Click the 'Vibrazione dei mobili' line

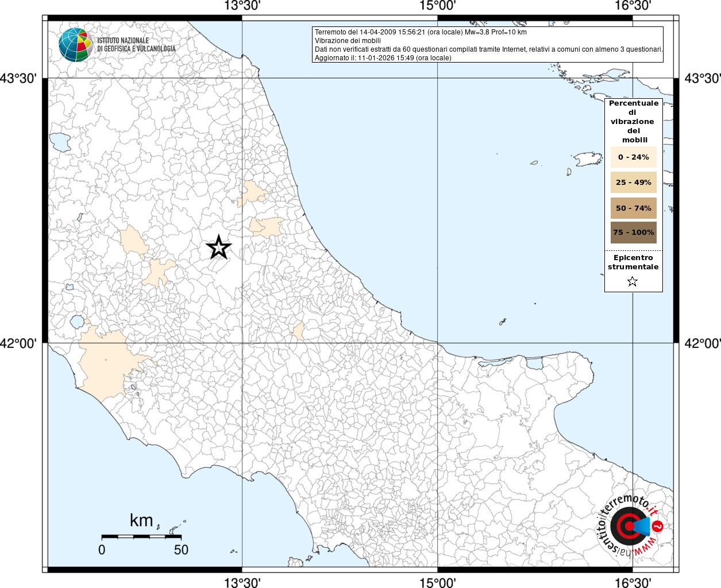pyautogui.click(x=348, y=41)
